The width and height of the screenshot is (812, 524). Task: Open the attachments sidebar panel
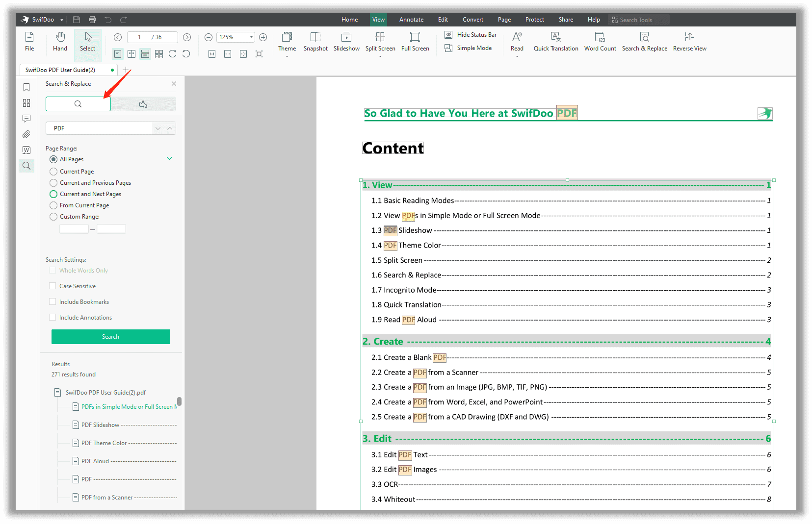26,134
